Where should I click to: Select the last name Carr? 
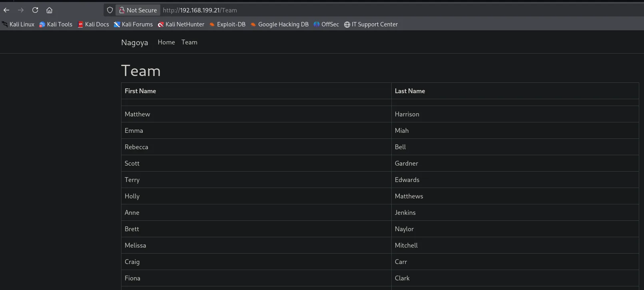pyautogui.click(x=401, y=262)
